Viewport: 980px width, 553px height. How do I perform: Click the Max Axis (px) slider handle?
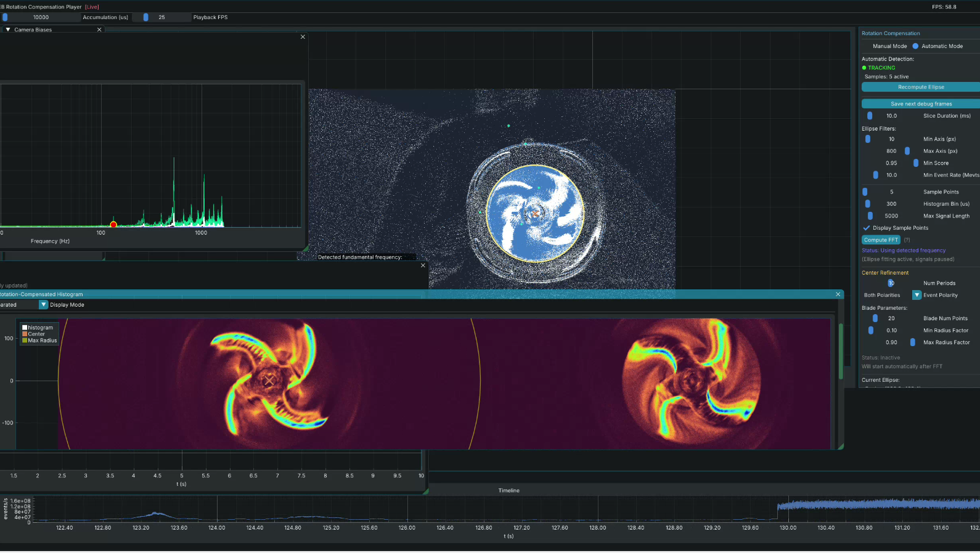(907, 151)
